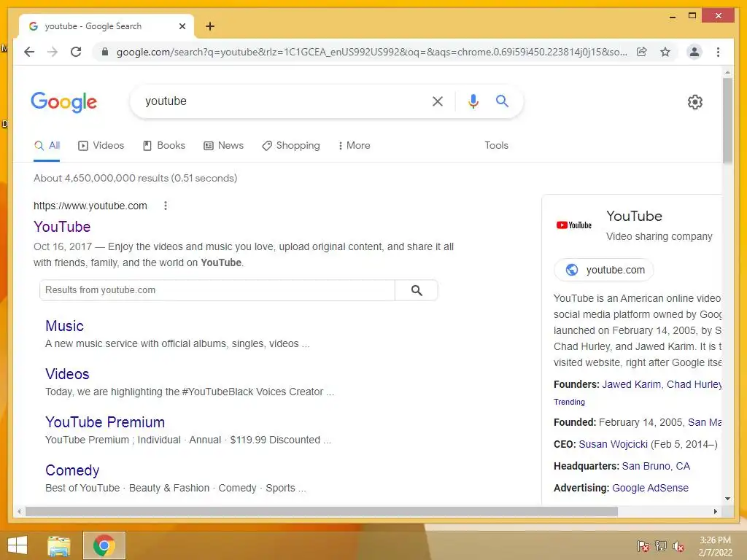Click the Trending label link
This screenshot has height=560, width=747.
click(569, 402)
